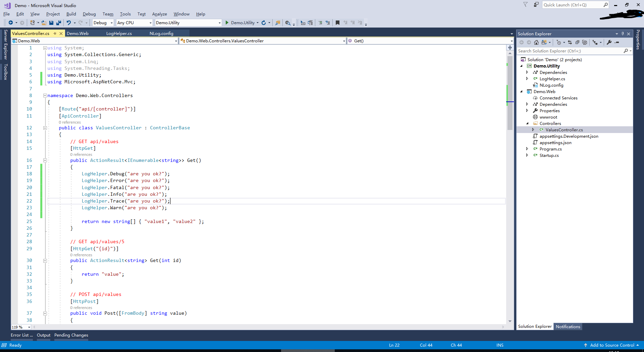Undo the last edit via toolbar icon

click(x=69, y=23)
